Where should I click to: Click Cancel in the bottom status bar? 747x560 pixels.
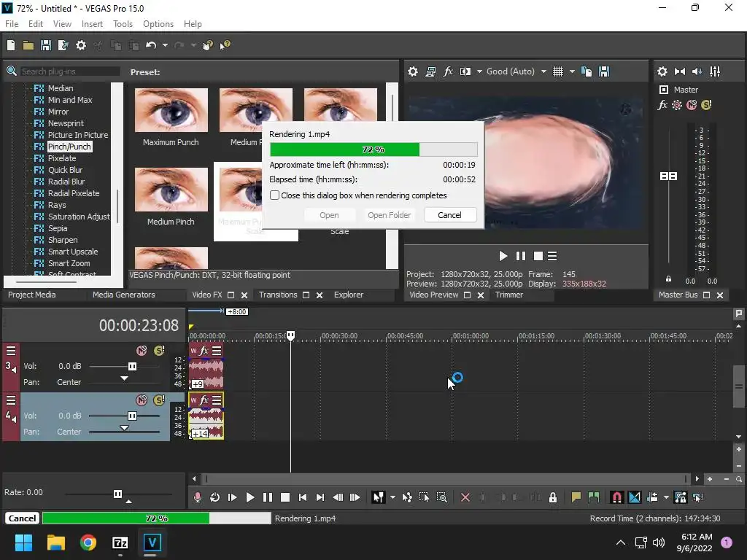pos(22,518)
